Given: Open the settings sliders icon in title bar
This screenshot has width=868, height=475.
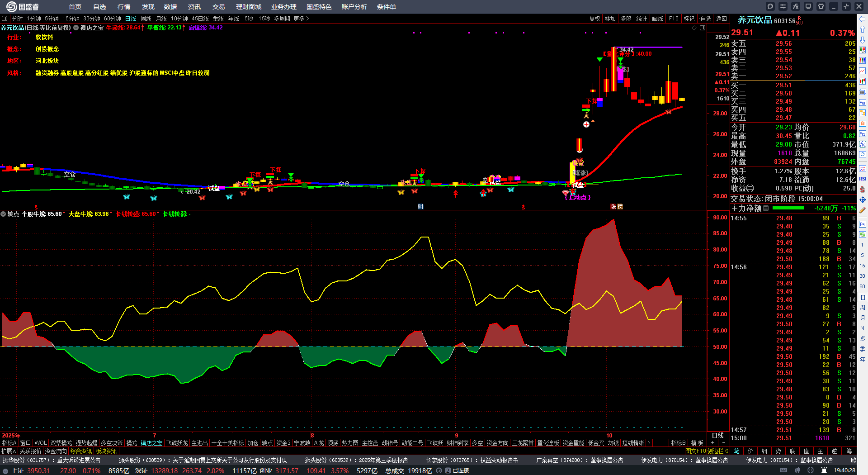Looking at the screenshot, I should click(783, 6).
